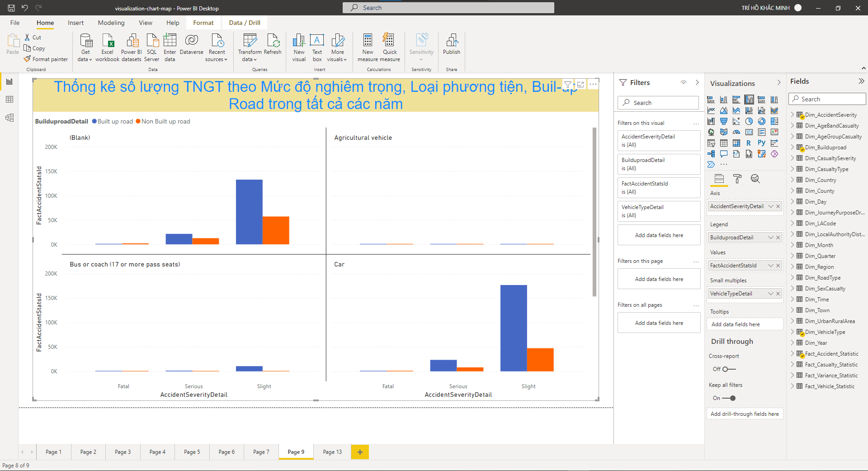Click Non Built up road orange legend marker
The width and height of the screenshot is (868, 471).
(x=138, y=121)
